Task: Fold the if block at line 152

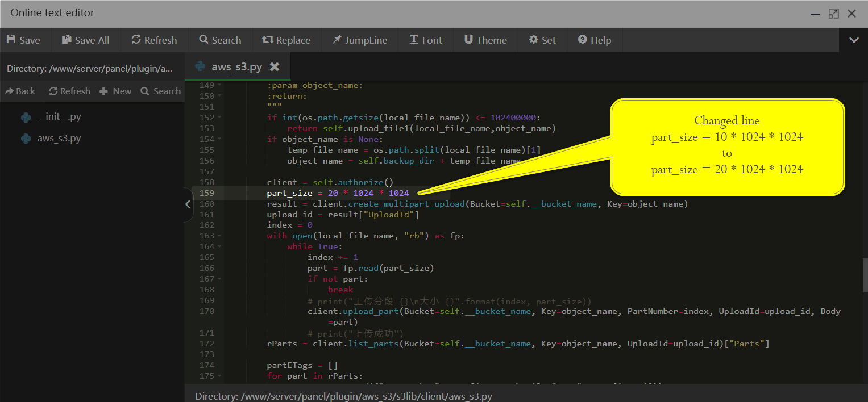Action: (x=219, y=118)
